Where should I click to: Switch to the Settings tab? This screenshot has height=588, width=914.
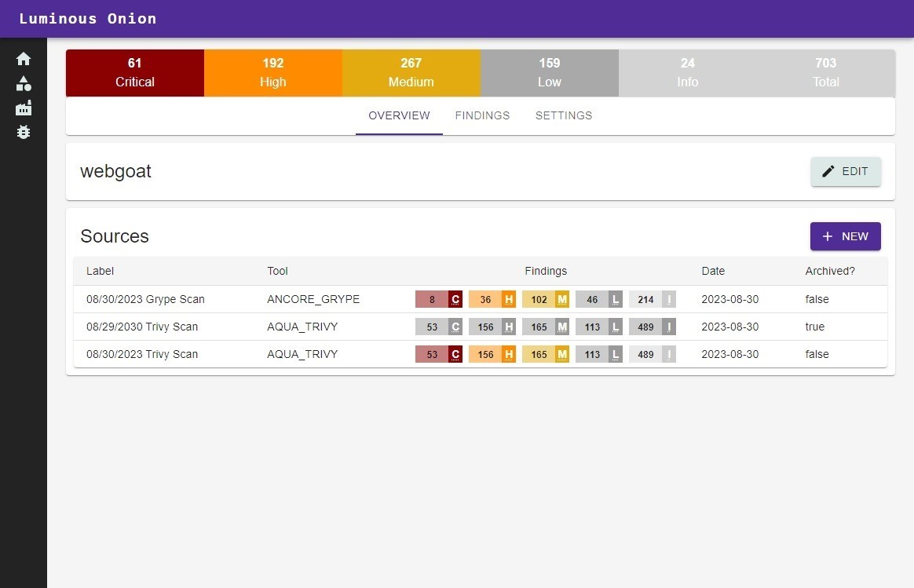564,115
